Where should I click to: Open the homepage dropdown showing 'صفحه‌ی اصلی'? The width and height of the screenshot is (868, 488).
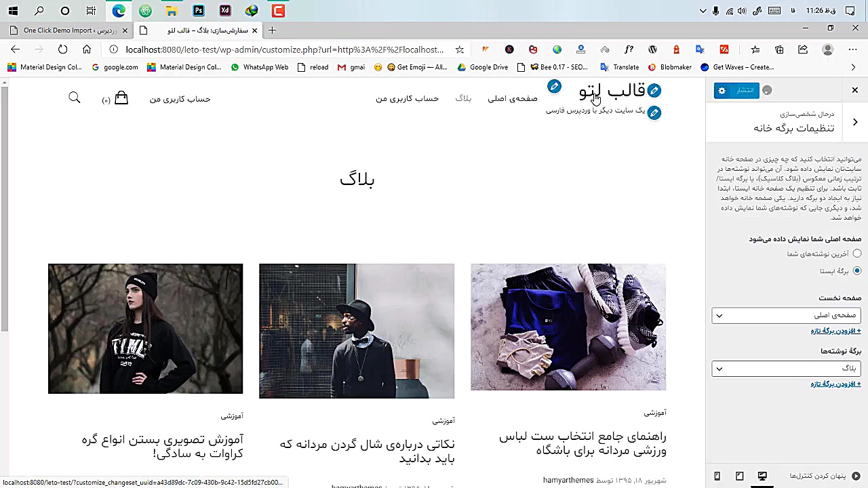[x=786, y=315]
